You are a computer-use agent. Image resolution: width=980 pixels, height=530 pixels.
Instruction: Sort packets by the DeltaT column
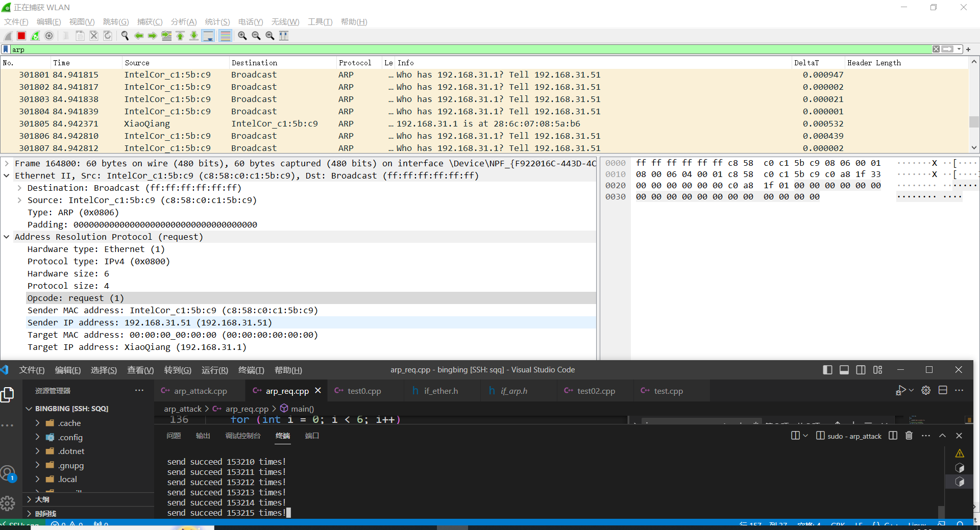pos(817,63)
